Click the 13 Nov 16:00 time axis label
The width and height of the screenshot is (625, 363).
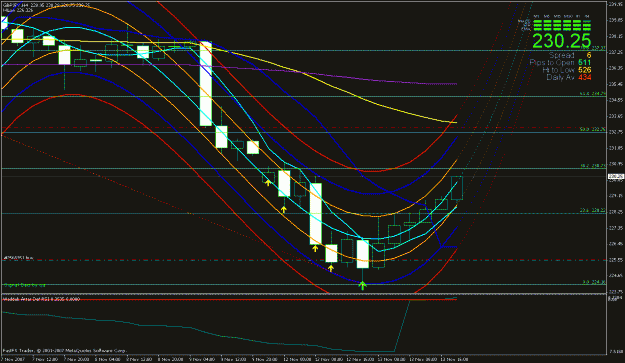pyautogui.click(x=454, y=359)
